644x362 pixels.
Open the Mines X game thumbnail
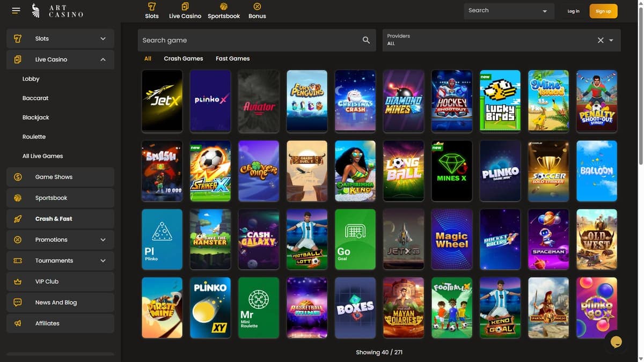[452, 171]
